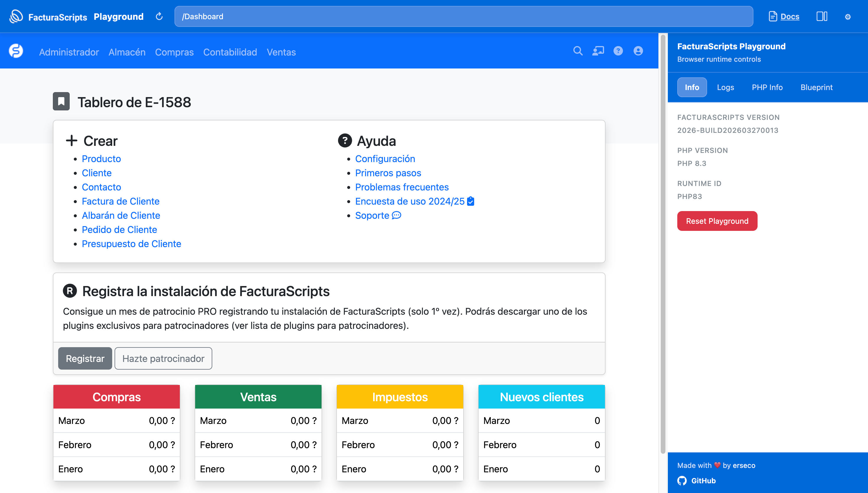Open the Configuración help link
The width and height of the screenshot is (868, 493).
click(385, 159)
